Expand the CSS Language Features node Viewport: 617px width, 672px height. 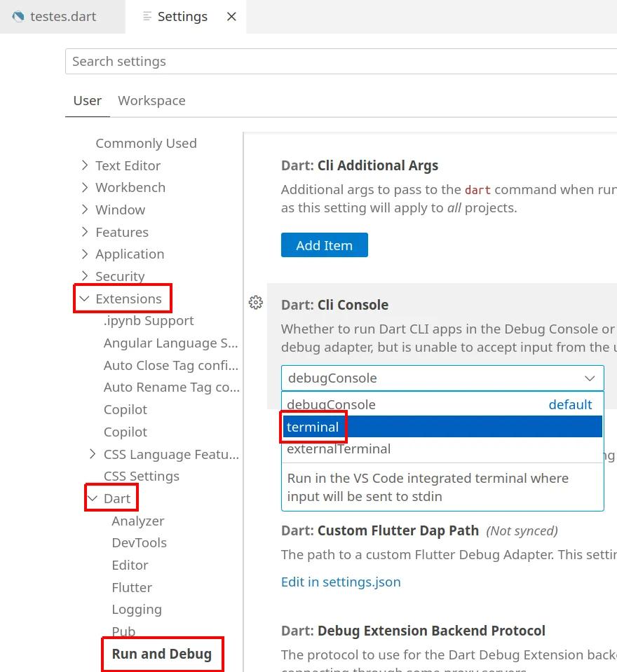pos(93,454)
